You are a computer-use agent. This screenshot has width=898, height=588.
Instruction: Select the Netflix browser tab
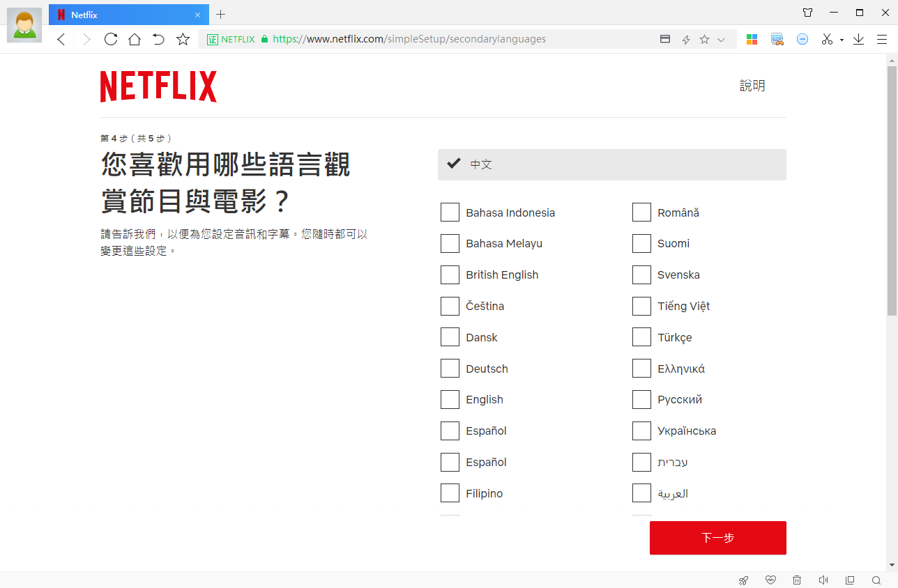click(129, 15)
